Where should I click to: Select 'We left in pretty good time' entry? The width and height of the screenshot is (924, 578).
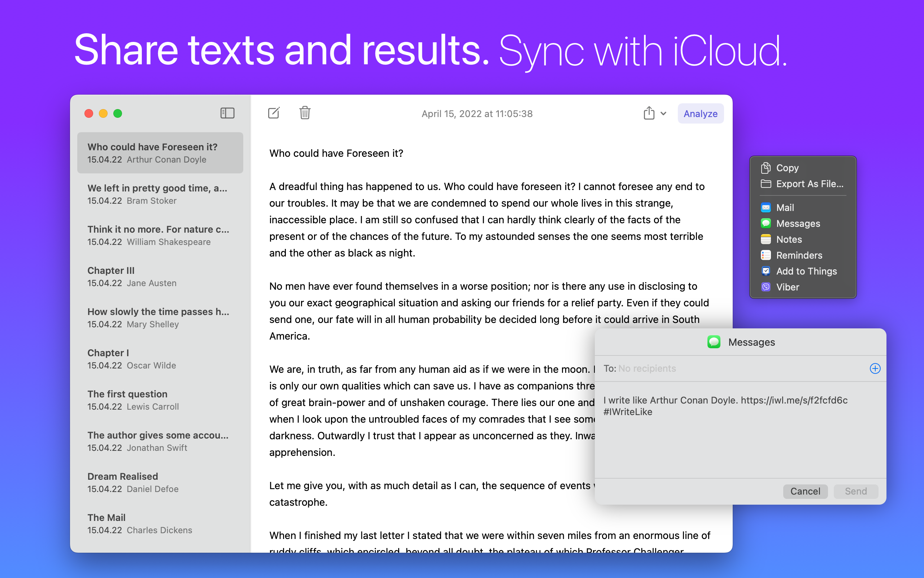pos(160,194)
